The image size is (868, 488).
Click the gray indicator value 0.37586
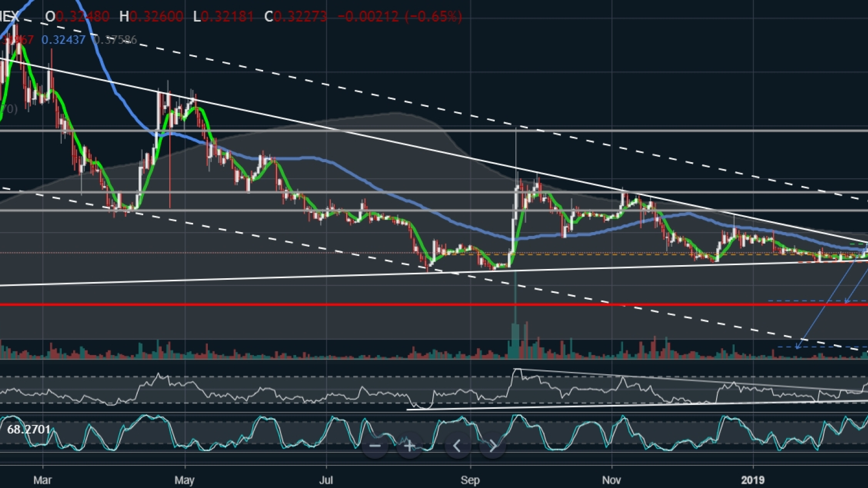click(115, 40)
